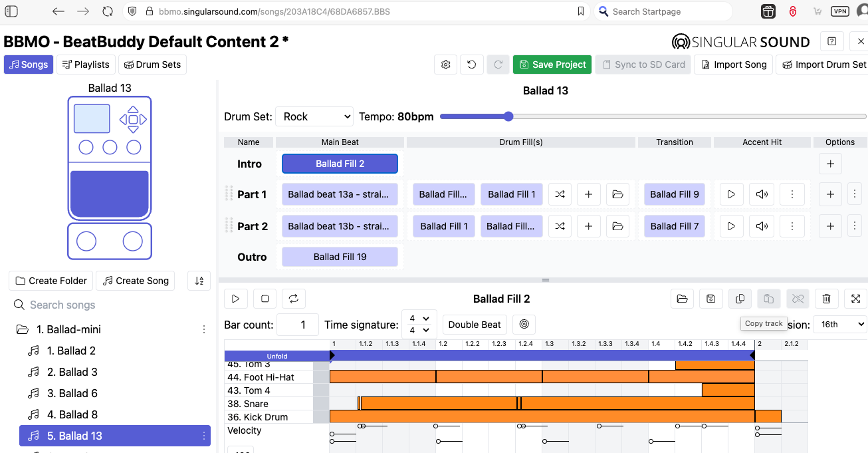Screen dimensions: 868x453
Task: Expand the track editor to fullscreen
Action: [856, 299]
